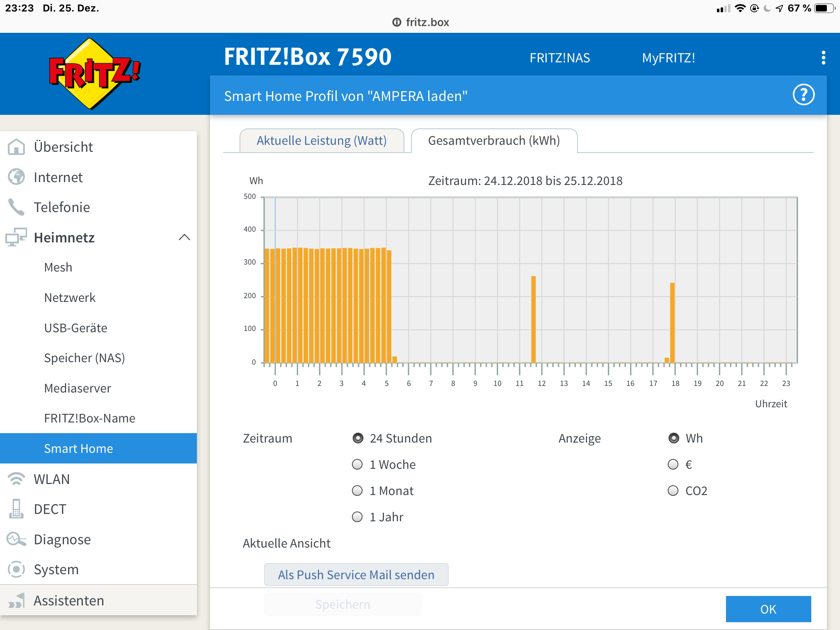The height and width of the screenshot is (630, 840).
Task: Select the 1 Woche time range
Action: 358,464
